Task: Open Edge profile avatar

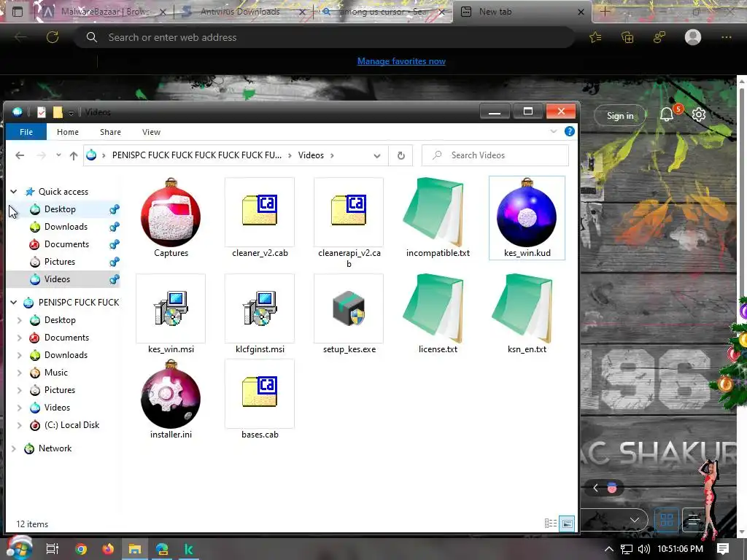Action: click(693, 37)
